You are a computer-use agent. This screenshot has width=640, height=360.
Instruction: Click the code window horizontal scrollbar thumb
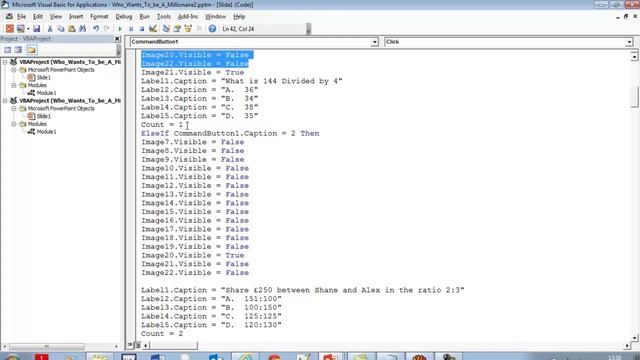click(x=174, y=346)
